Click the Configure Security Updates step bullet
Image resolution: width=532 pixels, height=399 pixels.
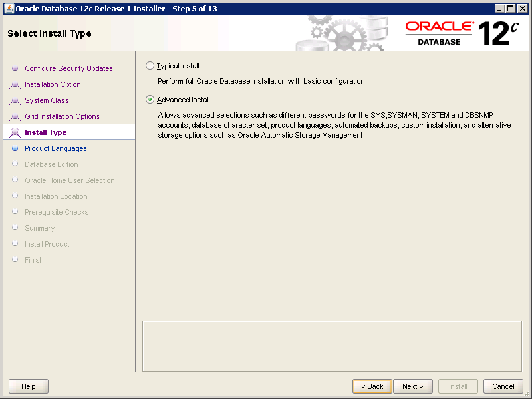point(15,68)
